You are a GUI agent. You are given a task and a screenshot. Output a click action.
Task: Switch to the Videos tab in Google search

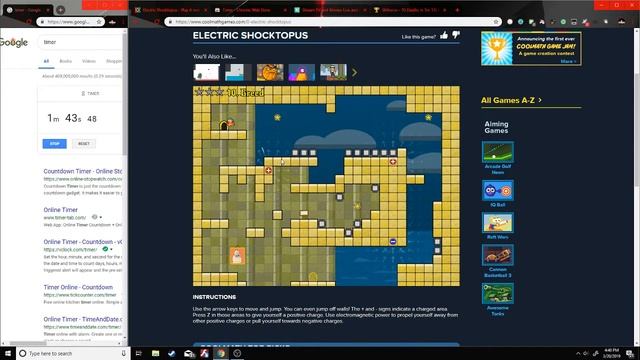(x=89, y=61)
